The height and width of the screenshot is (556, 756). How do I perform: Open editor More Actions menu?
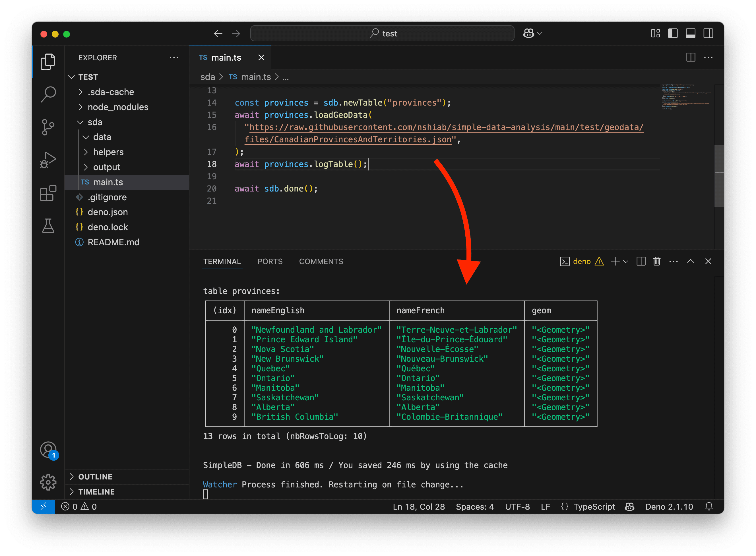point(708,57)
